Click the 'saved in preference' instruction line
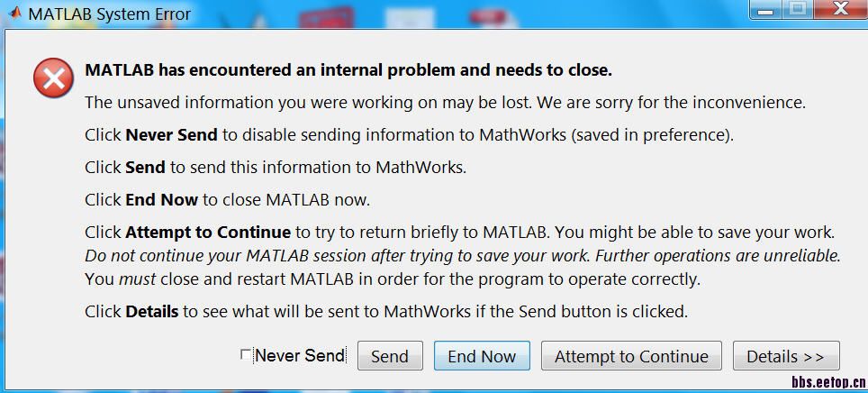This screenshot has height=393, width=868. (x=409, y=136)
